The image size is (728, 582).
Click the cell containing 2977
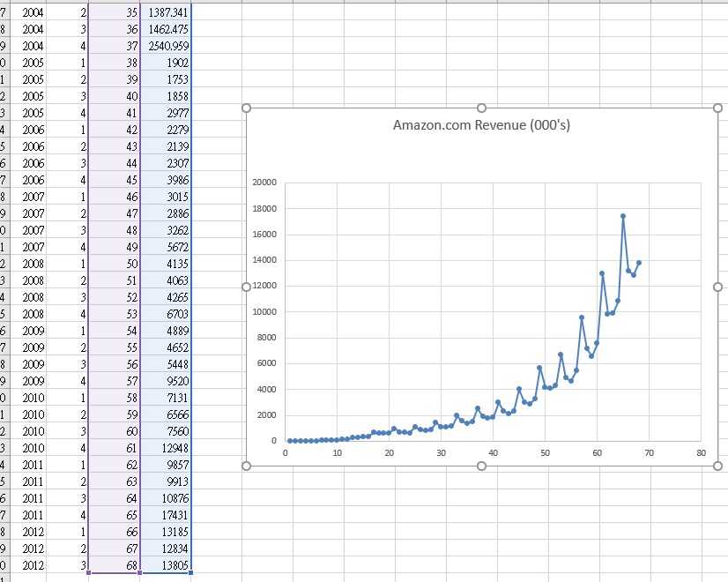click(x=166, y=113)
